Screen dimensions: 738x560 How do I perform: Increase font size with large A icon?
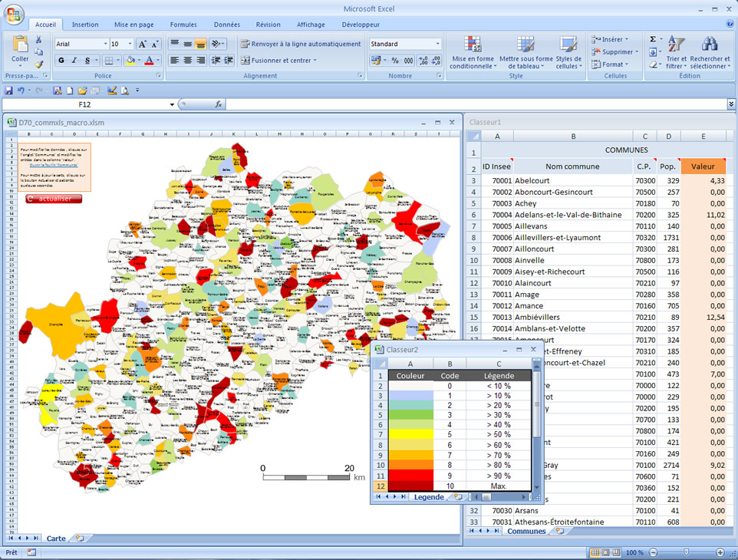pyautogui.click(x=142, y=44)
